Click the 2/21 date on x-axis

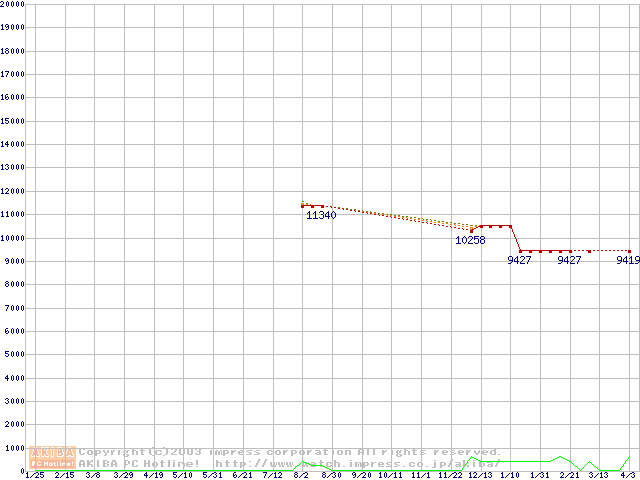[x=569, y=475]
